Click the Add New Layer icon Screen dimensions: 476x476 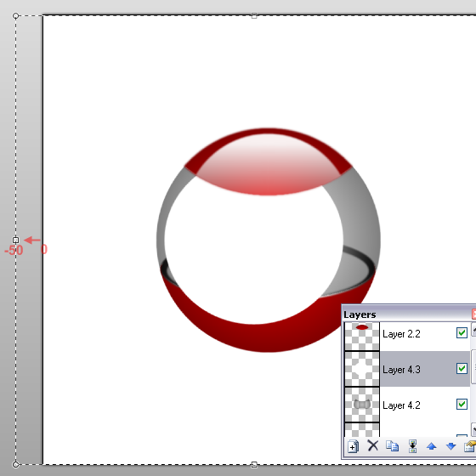pos(353,446)
